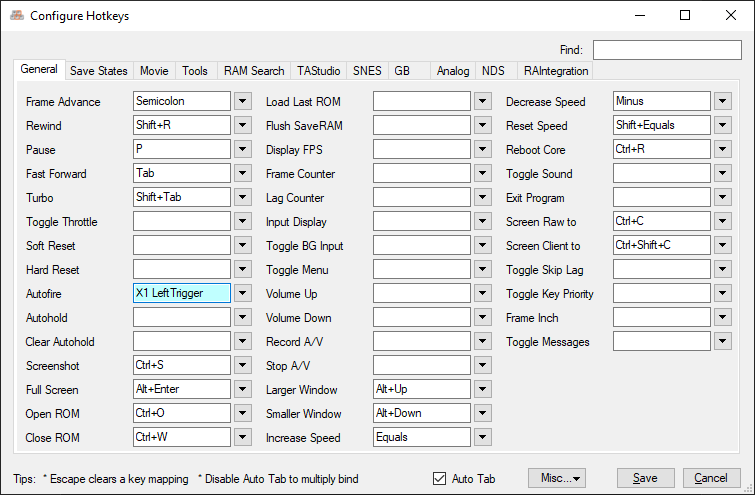This screenshot has height=495, width=755.
Task: Open the Misc... dropdown button
Action: (x=557, y=478)
